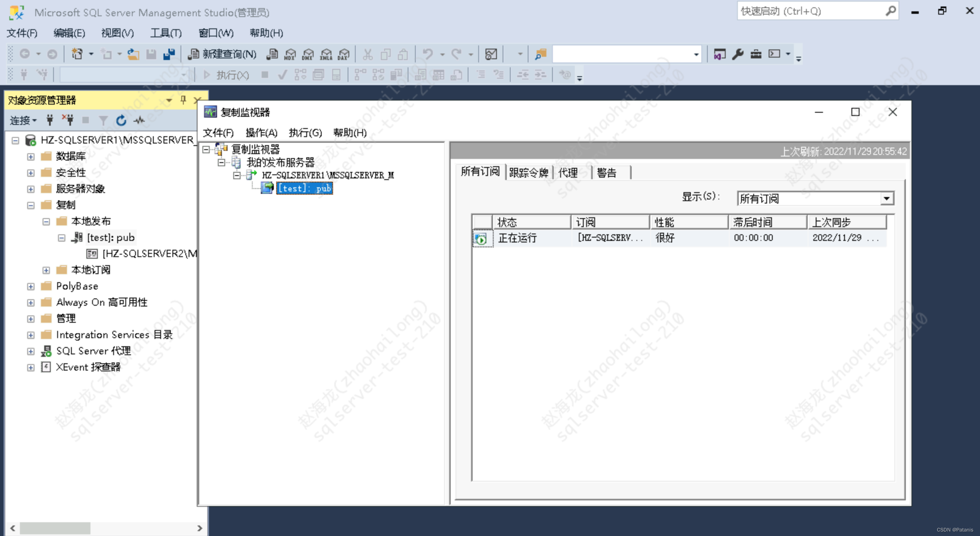Image resolution: width=980 pixels, height=536 pixels.
Task: Click the Save All toolbar icon
Action: [x=169, y=54]
